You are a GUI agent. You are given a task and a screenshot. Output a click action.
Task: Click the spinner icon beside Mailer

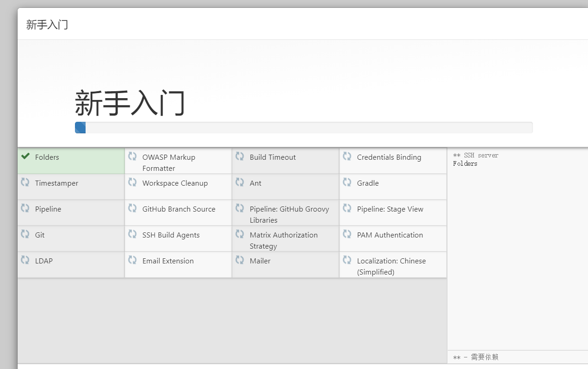coord(240,260)
